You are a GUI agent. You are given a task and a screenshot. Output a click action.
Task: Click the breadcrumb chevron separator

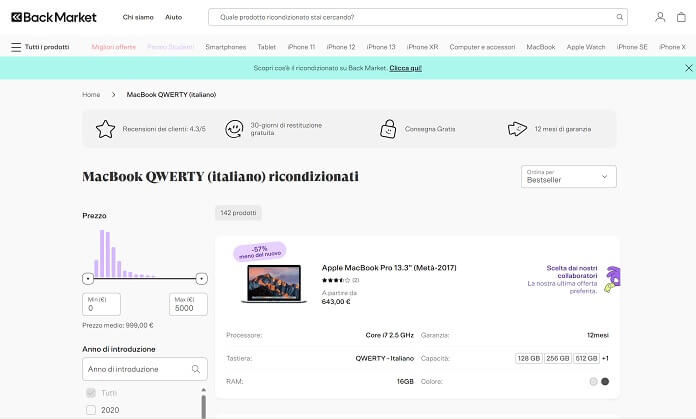114,95
